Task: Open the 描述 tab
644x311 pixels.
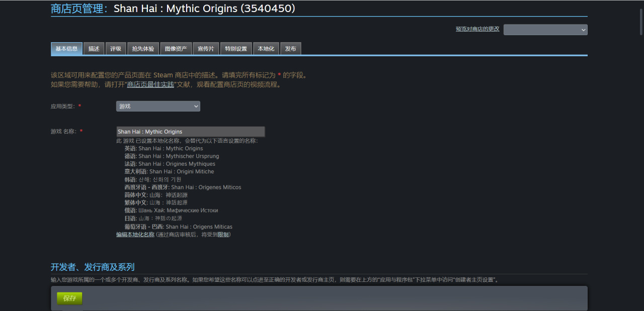Action: pos(94,49)
